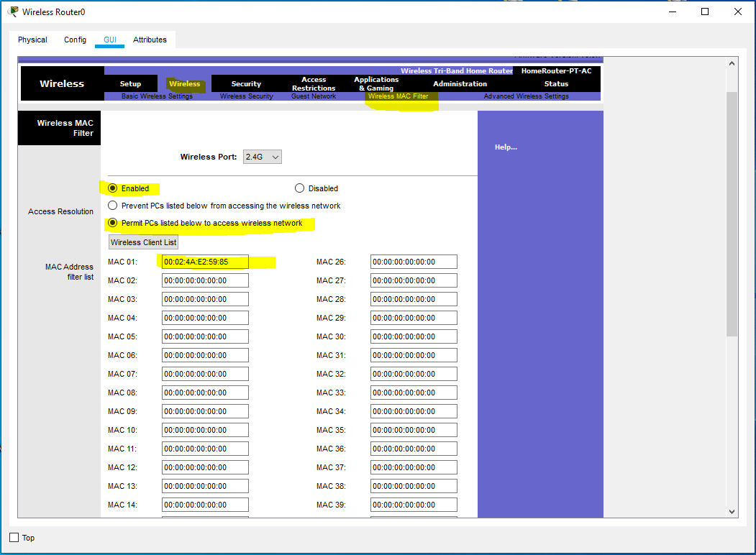Choose Prevent PCs listed below option
The height and width of the screenshot is (555, 756).
pyautogui.click(x=112, y=205)
